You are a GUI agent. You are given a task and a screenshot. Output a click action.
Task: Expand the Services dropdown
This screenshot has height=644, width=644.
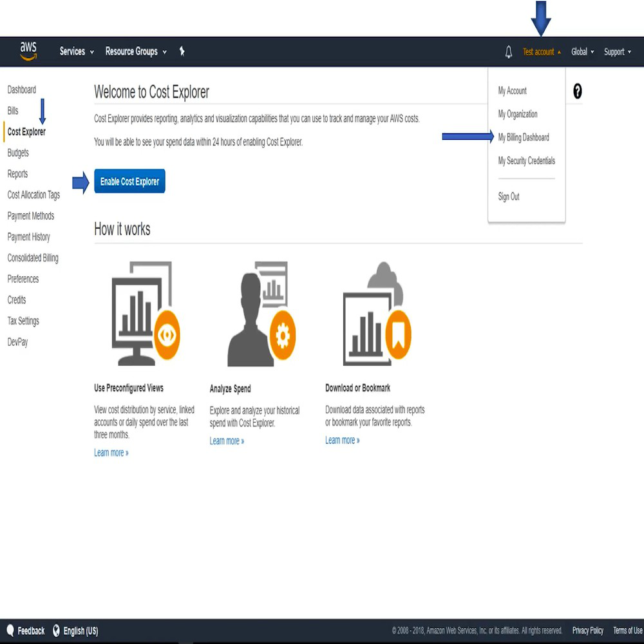tap(77, 52)
